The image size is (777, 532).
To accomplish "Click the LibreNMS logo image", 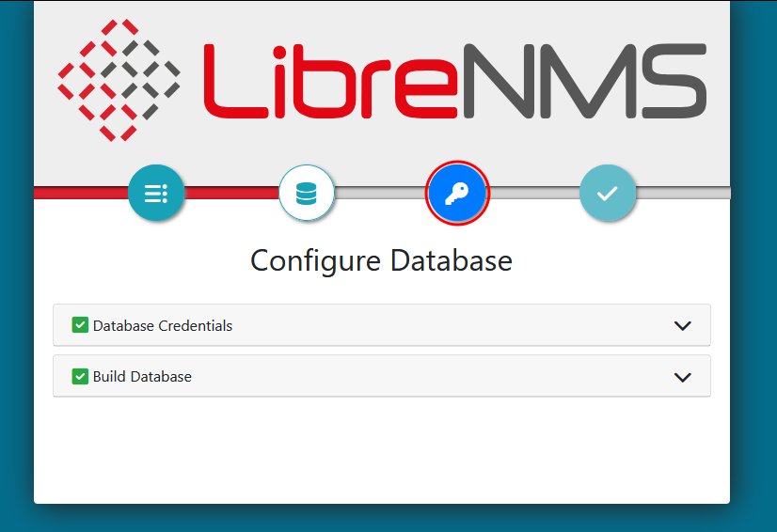I will click(382, 81).
